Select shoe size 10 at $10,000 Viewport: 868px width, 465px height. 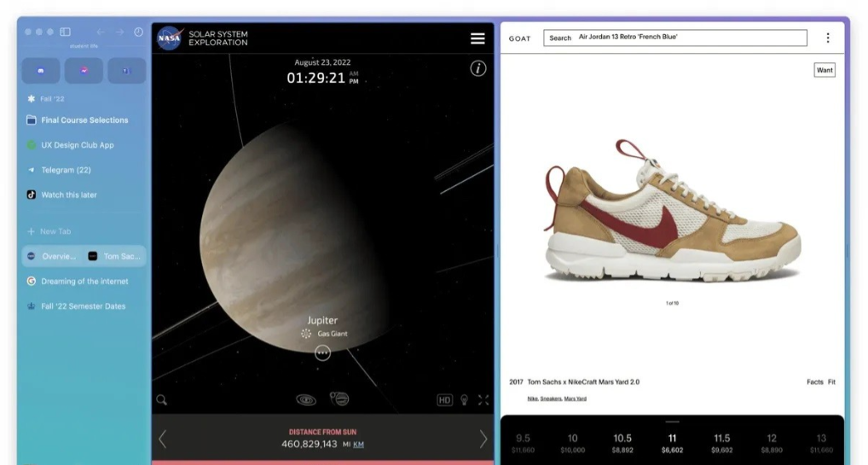coord(572,444)
